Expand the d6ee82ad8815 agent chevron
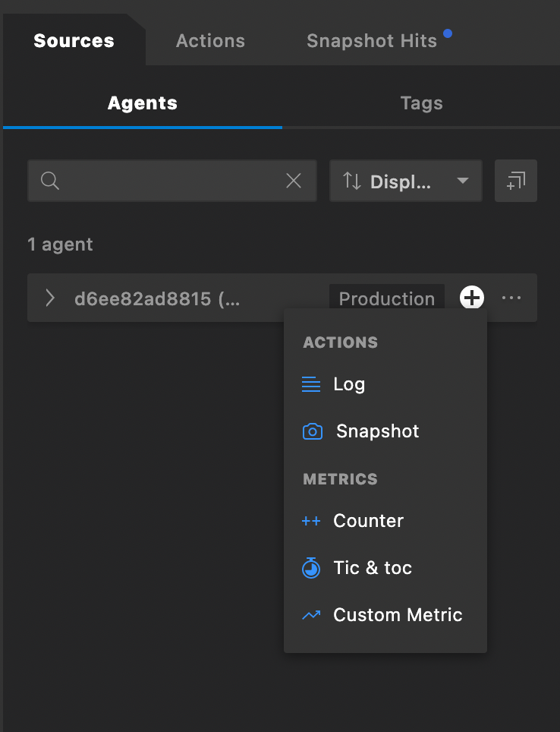 coord(50,298)
